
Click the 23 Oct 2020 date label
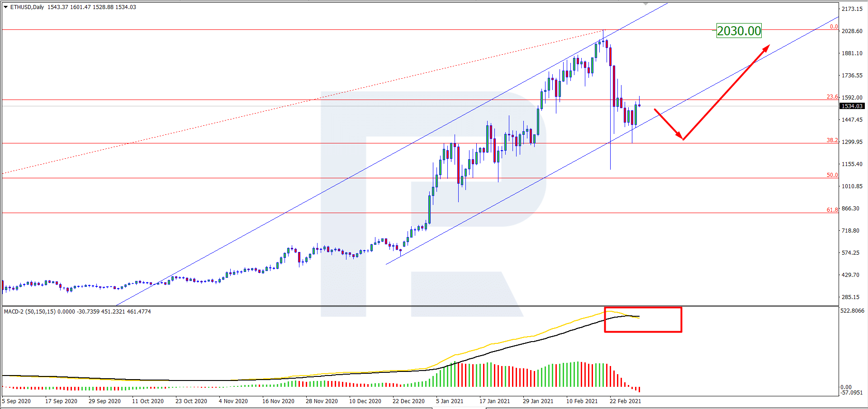191,401
